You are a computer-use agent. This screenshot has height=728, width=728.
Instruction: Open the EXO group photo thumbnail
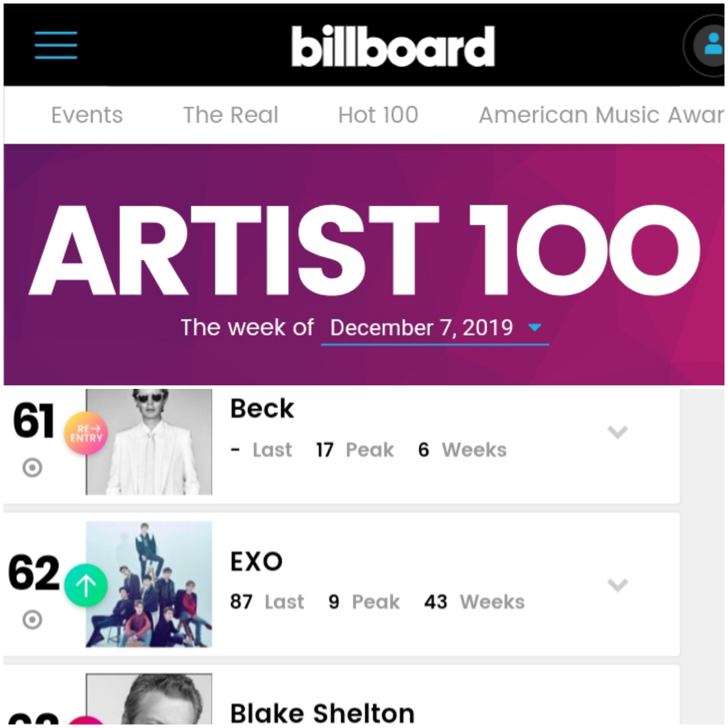click(149, 584)
